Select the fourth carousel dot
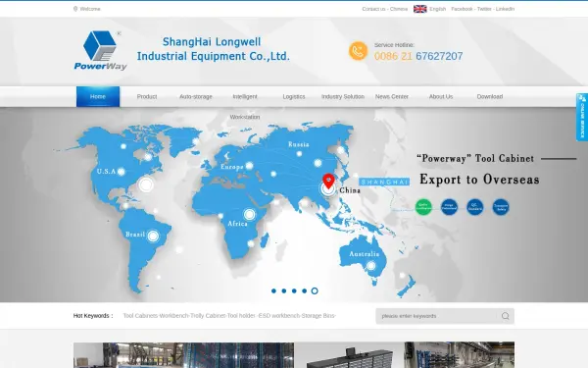This screenshot has width=588, height=368. coord(305,291)
